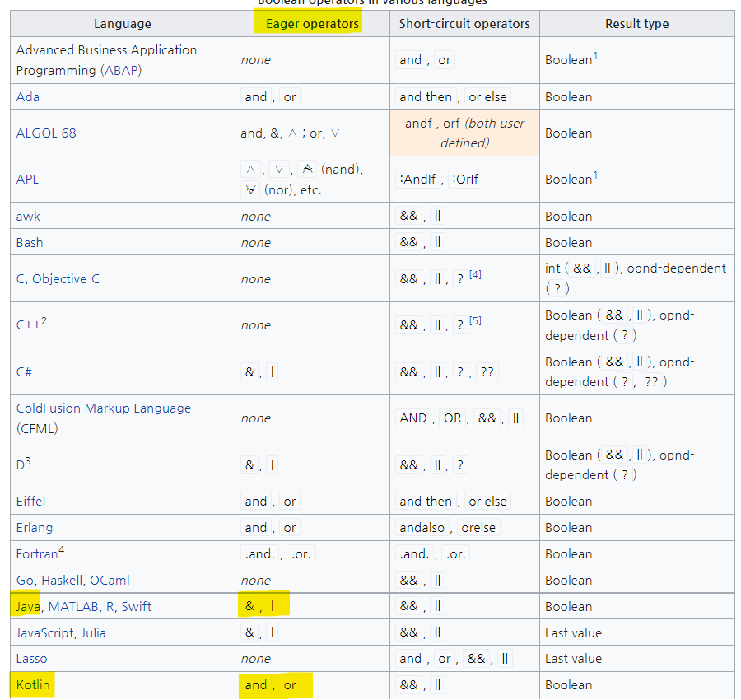Screen dimensions: 741x700
Task: Open footnote reference [5]
Action: tap(475, 321)
